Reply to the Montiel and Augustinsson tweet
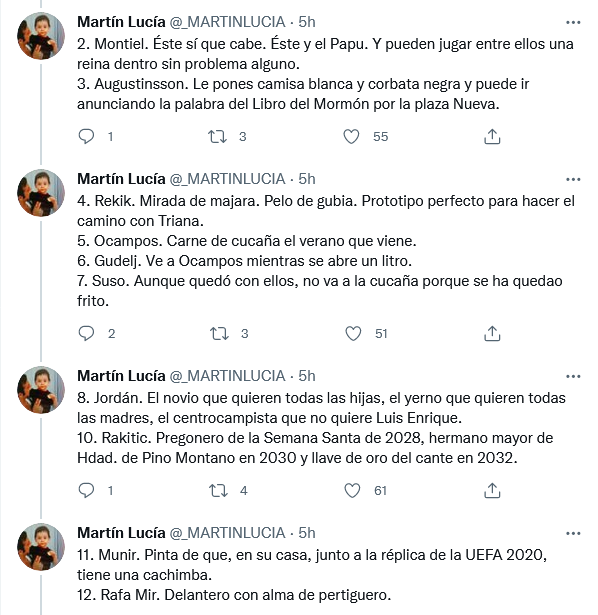 [x=86, y=136]
